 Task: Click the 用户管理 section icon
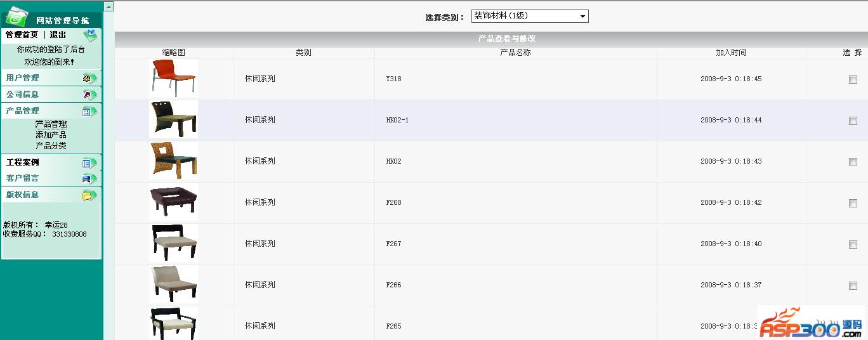(x=89, y=78)
